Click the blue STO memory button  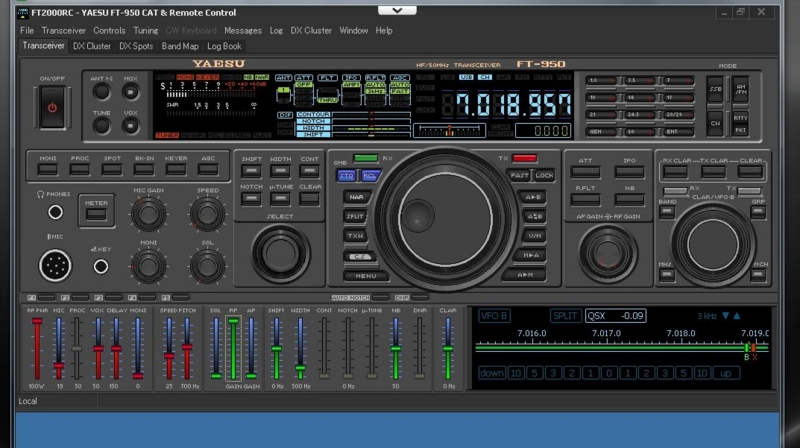[346, 176]
